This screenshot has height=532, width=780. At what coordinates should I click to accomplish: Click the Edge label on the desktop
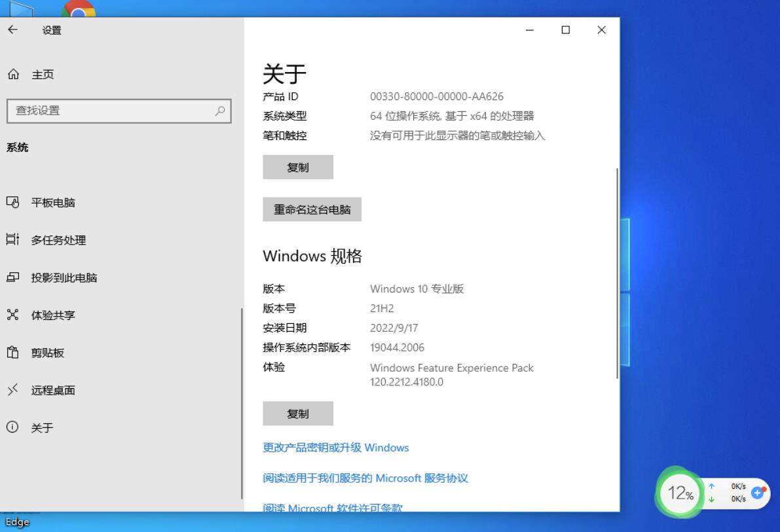pos(18,522)
